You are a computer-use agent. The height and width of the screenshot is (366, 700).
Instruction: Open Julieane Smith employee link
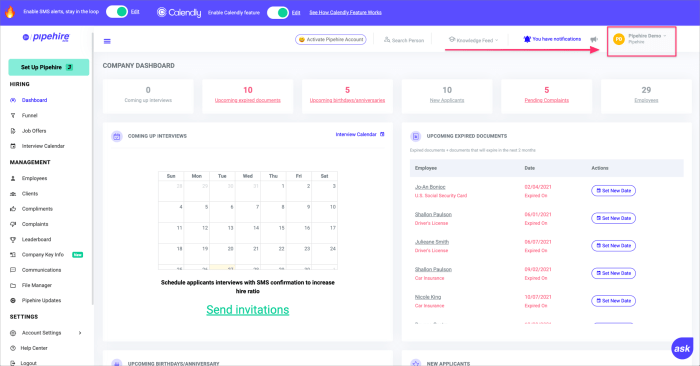[x=432, y=242]
